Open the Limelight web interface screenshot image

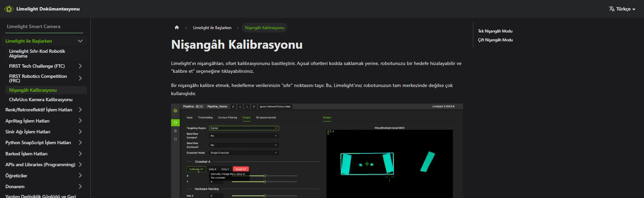tap(317, 151)
